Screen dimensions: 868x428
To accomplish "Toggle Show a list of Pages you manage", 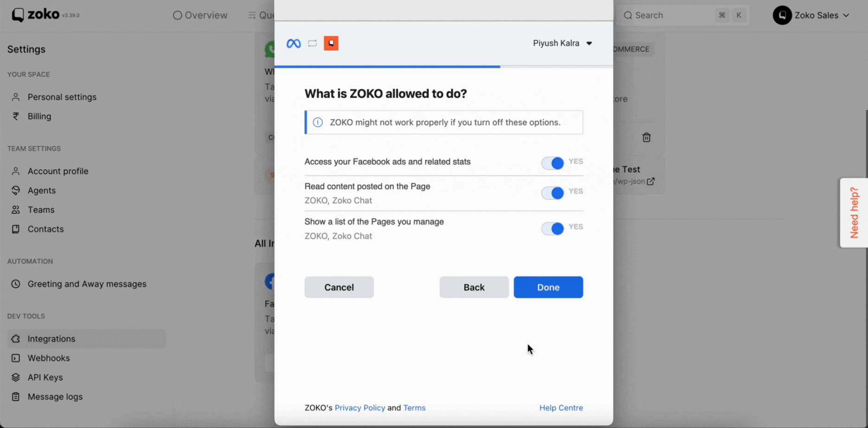I will [x=552, y=228].
